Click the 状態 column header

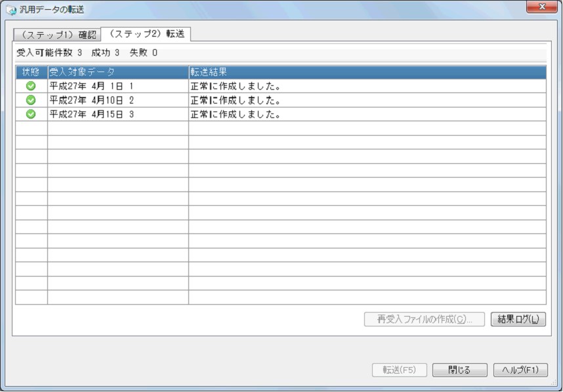pos(31,72)
